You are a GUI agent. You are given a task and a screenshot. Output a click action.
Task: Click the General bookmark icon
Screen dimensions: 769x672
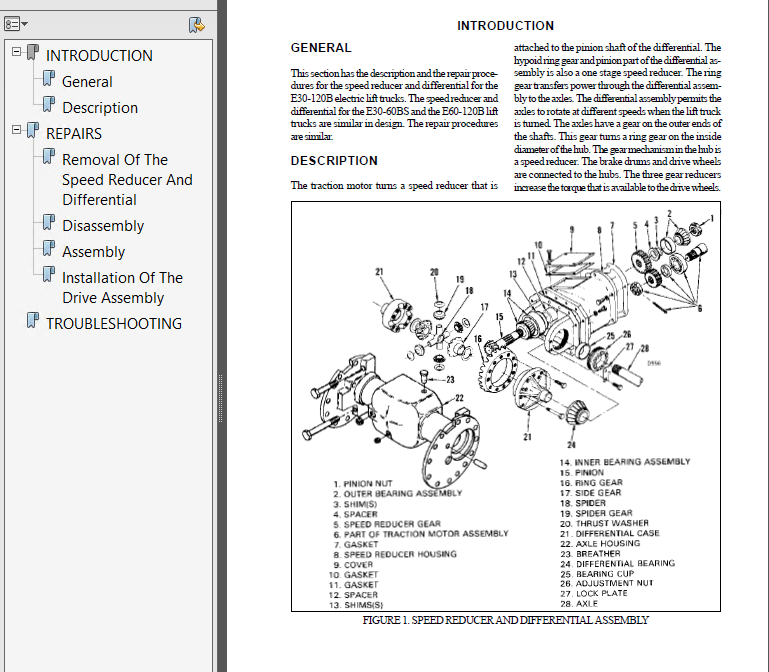tap(49, 78)
